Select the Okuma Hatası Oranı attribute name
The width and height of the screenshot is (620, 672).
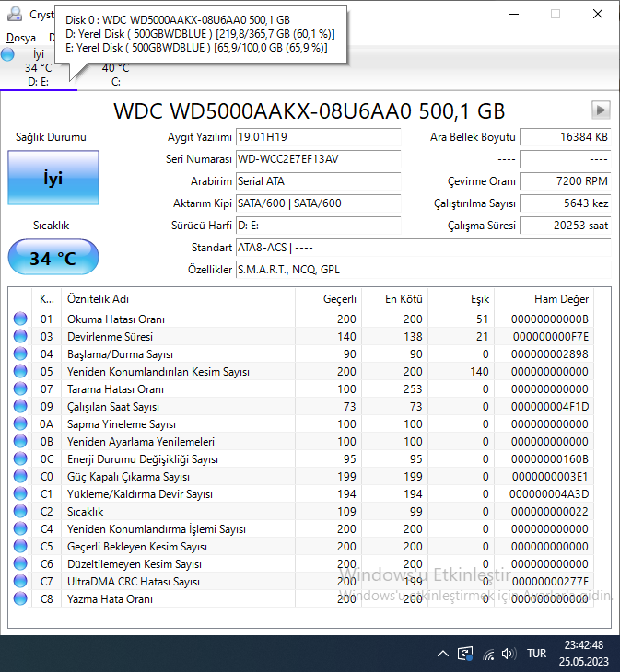click(x=116, y=319)
